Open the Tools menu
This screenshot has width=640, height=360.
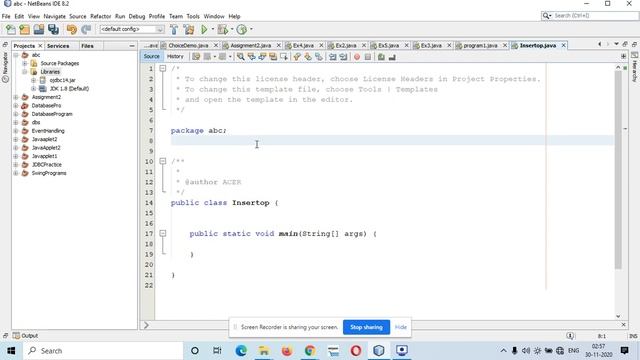(193, 16)
